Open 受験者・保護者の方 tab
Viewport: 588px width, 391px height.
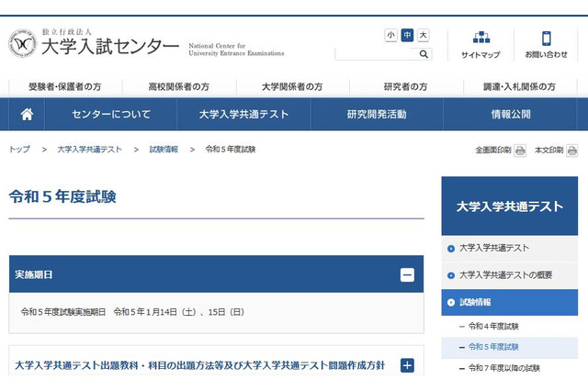(x=65, y=87)
